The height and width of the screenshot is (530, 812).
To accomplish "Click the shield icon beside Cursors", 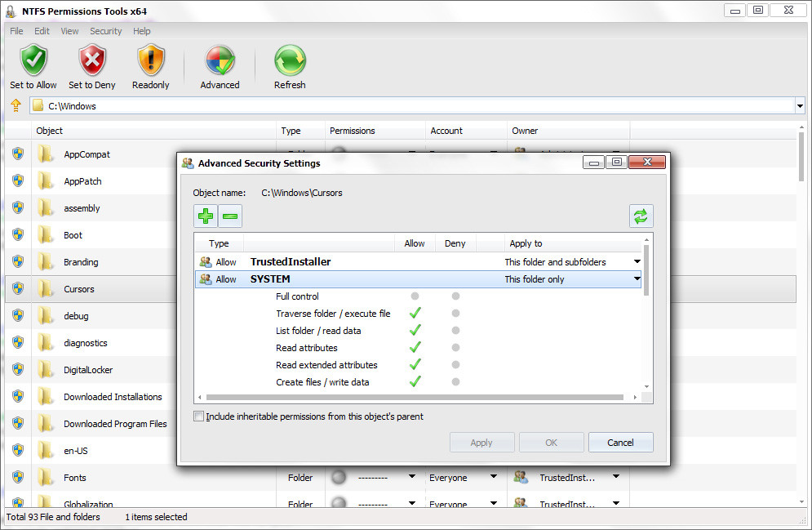I will click(x=18, y=288).
